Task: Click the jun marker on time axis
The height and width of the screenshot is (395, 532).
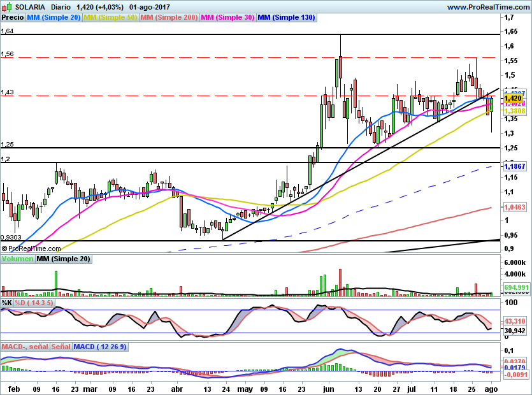Action: coord(328,389)
